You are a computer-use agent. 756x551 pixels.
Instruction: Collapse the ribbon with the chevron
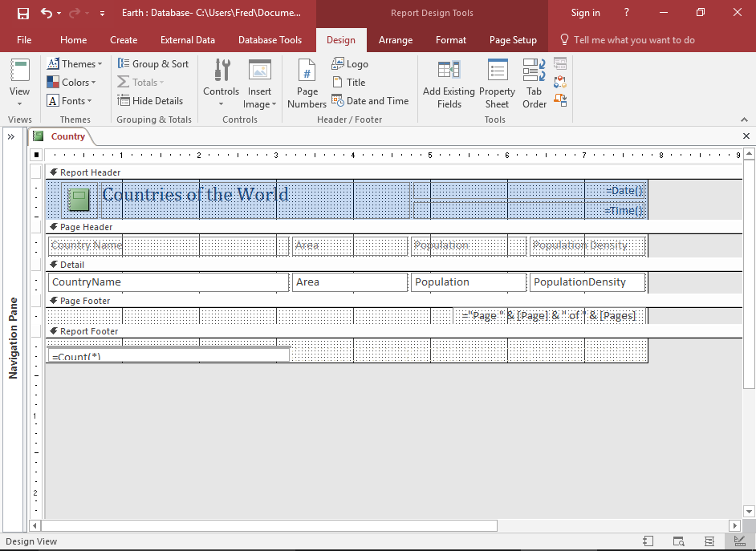pyautogui.click(x=745, y=119)
